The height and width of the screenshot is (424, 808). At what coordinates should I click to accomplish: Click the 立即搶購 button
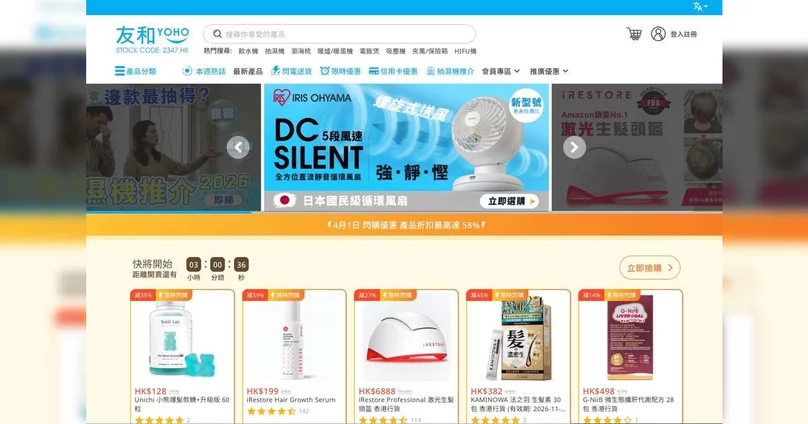pyautogui.click(x=650, y=267)
